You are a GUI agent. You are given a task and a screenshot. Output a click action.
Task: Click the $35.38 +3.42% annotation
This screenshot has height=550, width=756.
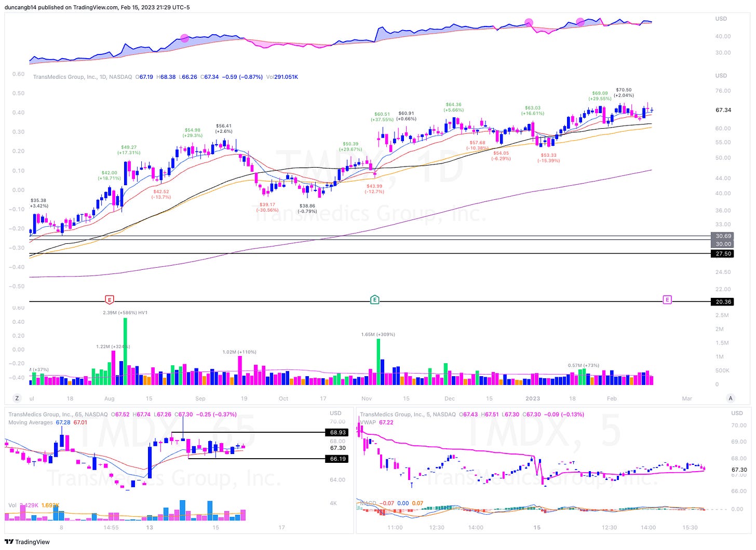(x=39, y=203)
